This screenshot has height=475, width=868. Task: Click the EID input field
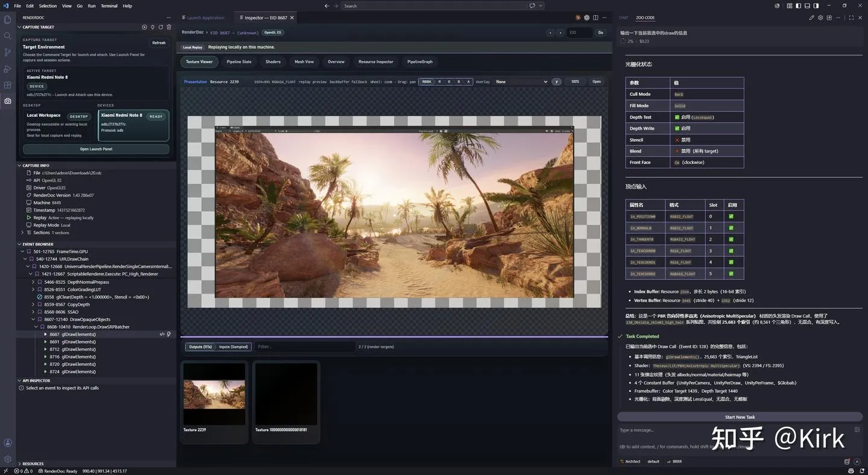coord(579,33)
